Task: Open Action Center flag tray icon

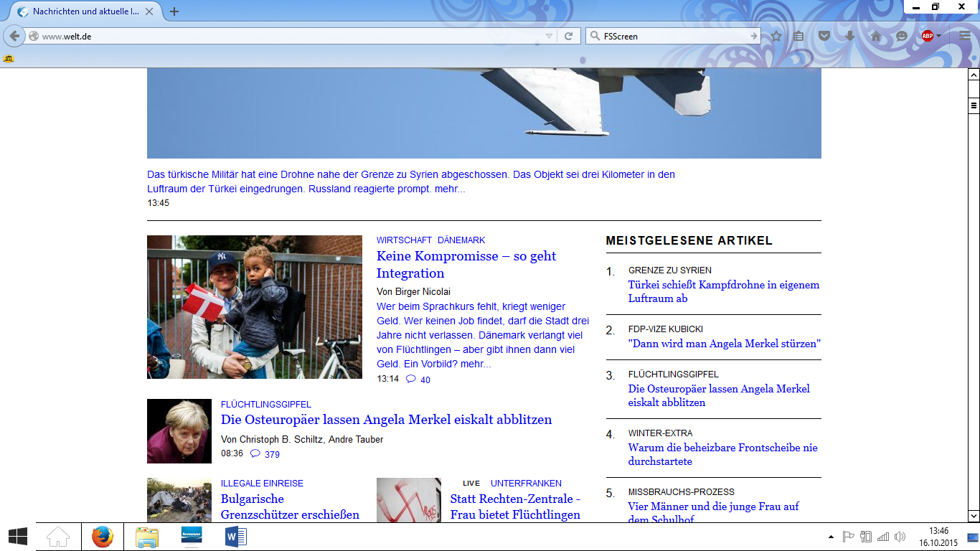Action: coord(848,537)
